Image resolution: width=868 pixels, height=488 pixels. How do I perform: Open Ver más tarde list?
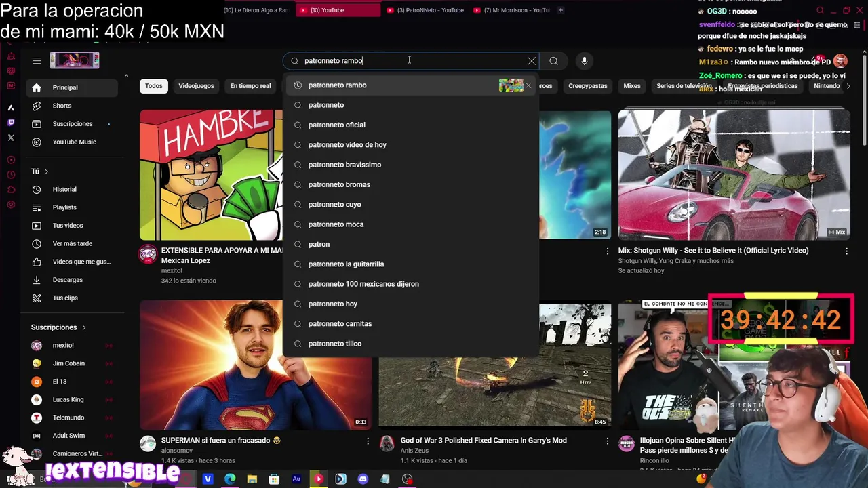(72, 244)
